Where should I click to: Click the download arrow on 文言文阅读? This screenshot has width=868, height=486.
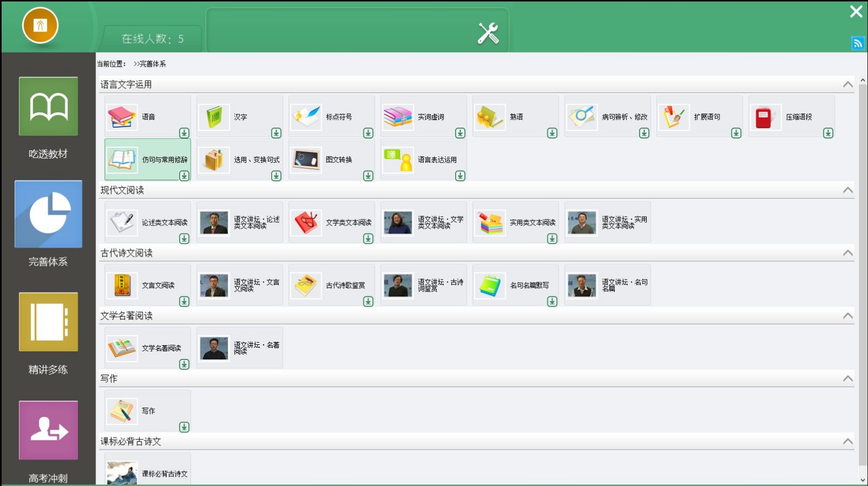point(184,301)
